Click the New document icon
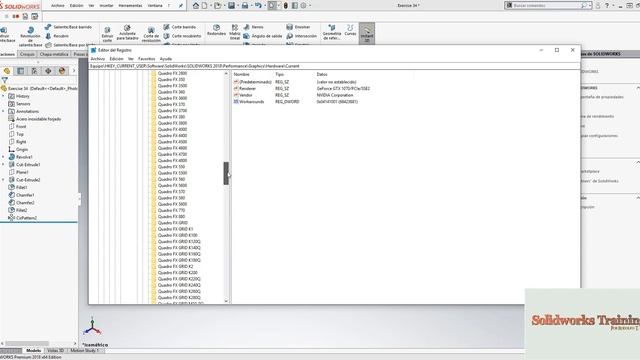Screen dimensions: 640x360 click(x=204, y=5)
